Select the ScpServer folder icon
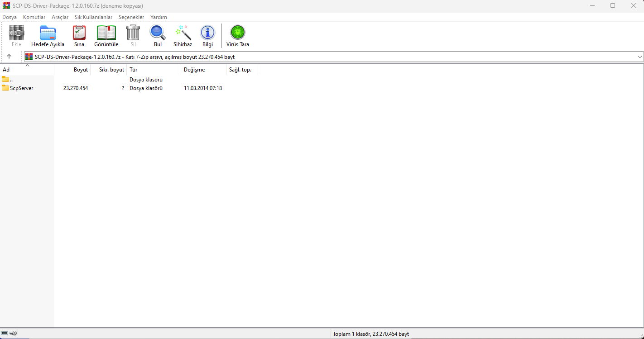 5,88
